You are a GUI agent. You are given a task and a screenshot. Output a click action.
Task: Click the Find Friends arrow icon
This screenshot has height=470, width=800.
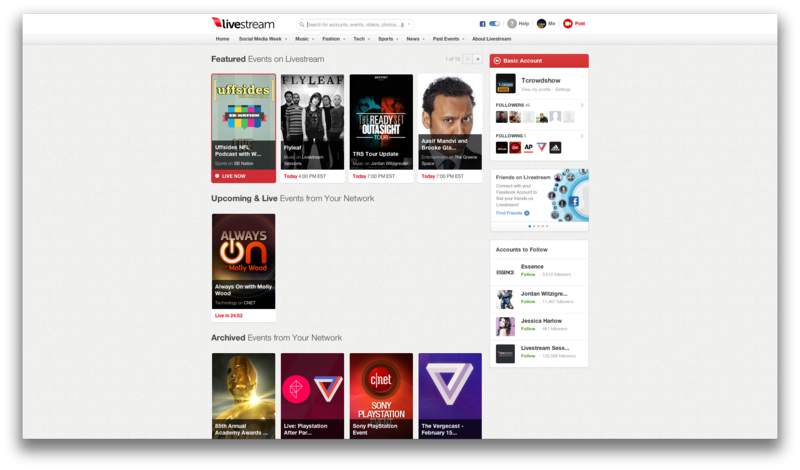(x=527, y=213)
